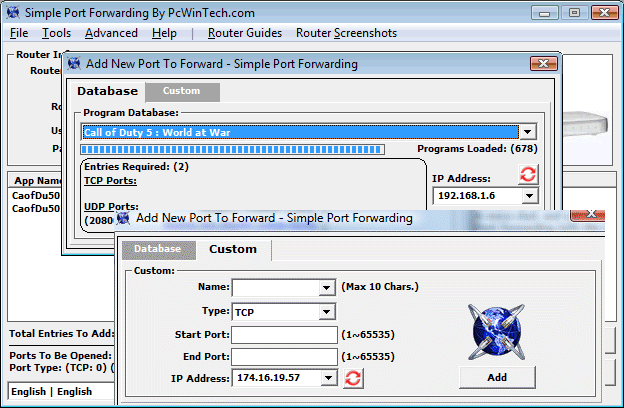The width and height of the screenshot is (624, 408).
Task: Select Database tab in upper dialog
Action: click(x=107, y=91)
